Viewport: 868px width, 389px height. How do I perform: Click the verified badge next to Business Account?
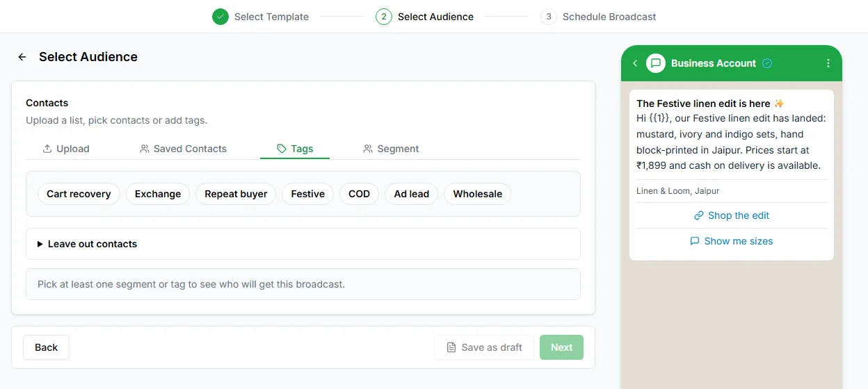click(767, 63)
